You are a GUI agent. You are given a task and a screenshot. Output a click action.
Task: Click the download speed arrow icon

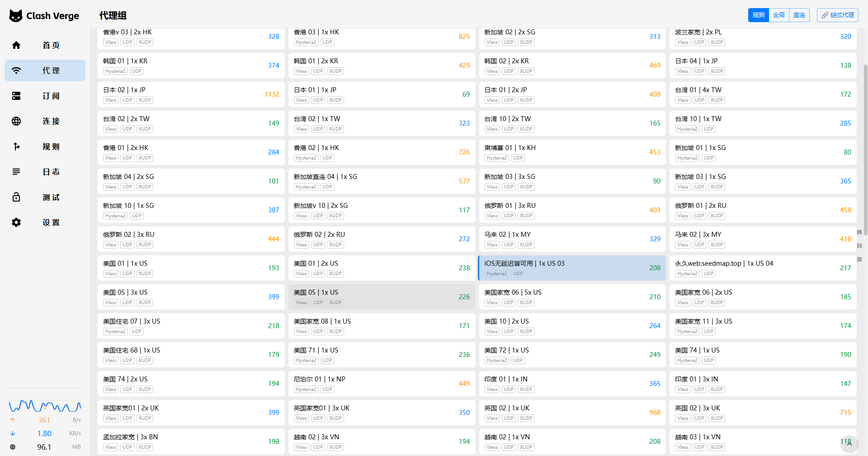pyautogui.click(x=13, y=433)
